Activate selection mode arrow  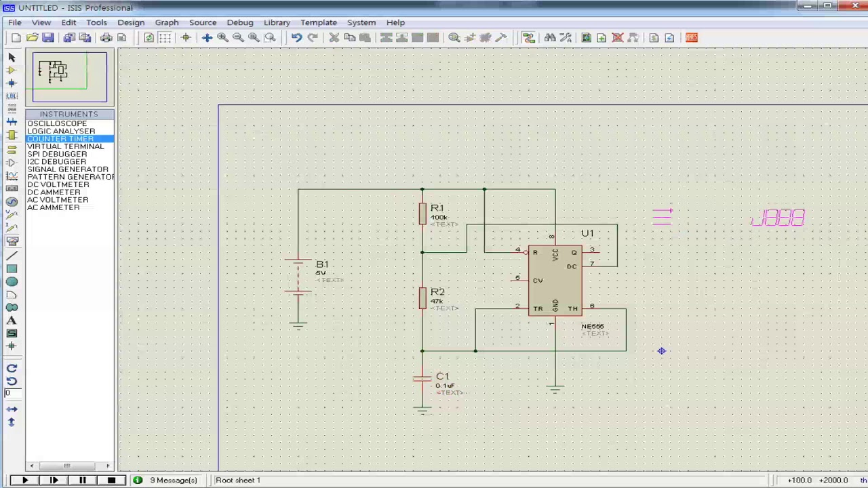coord(12,57)
